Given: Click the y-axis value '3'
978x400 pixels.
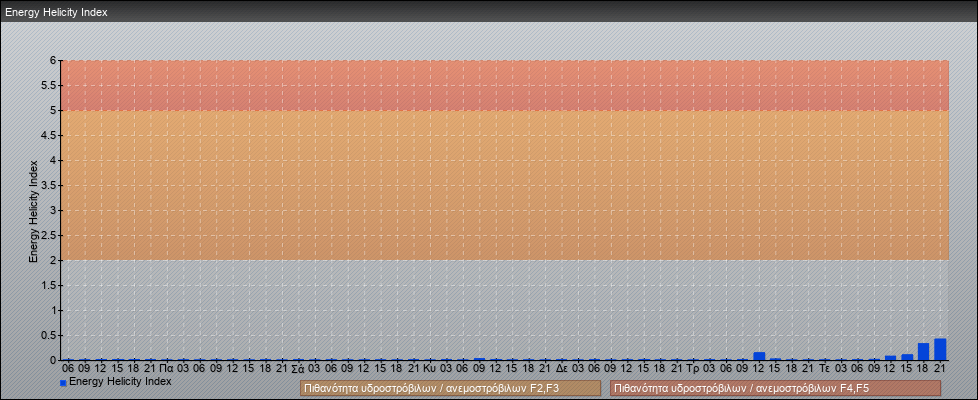Looking at the screenshot, I should coord(53,210).
